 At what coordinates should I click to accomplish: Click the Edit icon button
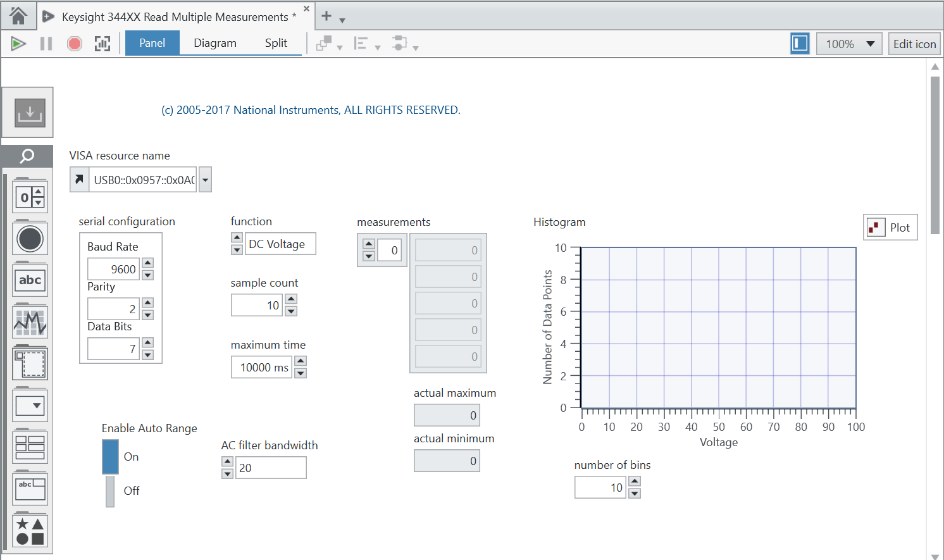pyautogui.click(x=914, y=44)
